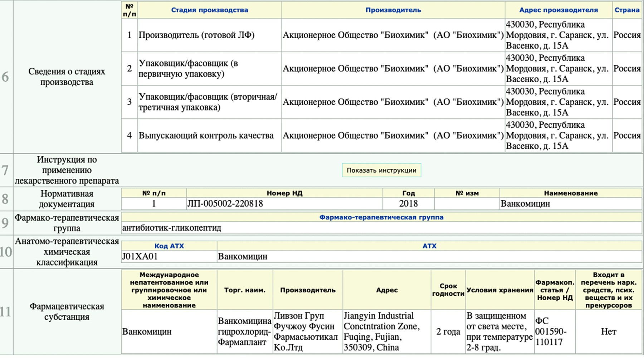Click 'Jiangyin Industrial Concentration Zone' address cell

(387, 332)
